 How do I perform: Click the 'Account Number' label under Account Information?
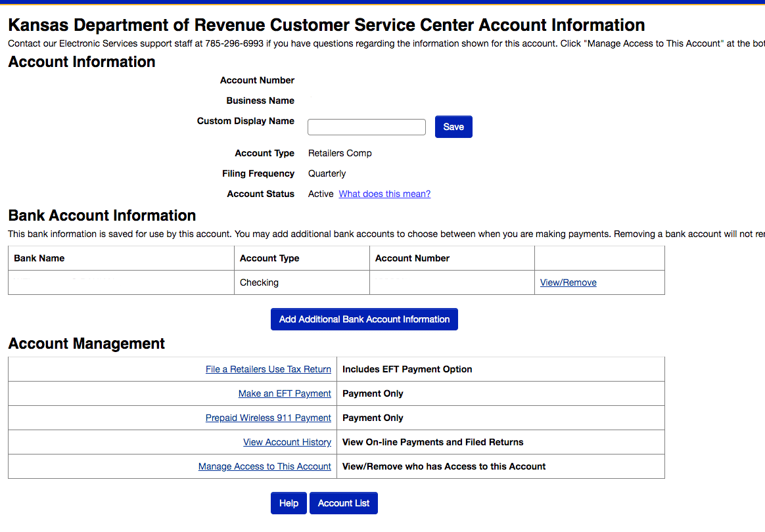click(257, 80)
